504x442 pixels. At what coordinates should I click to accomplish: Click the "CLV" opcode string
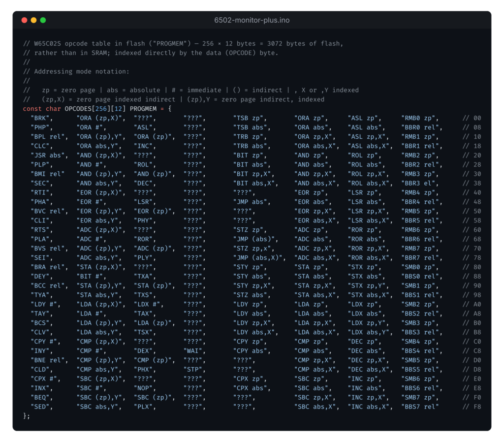[x=40, y=332]
